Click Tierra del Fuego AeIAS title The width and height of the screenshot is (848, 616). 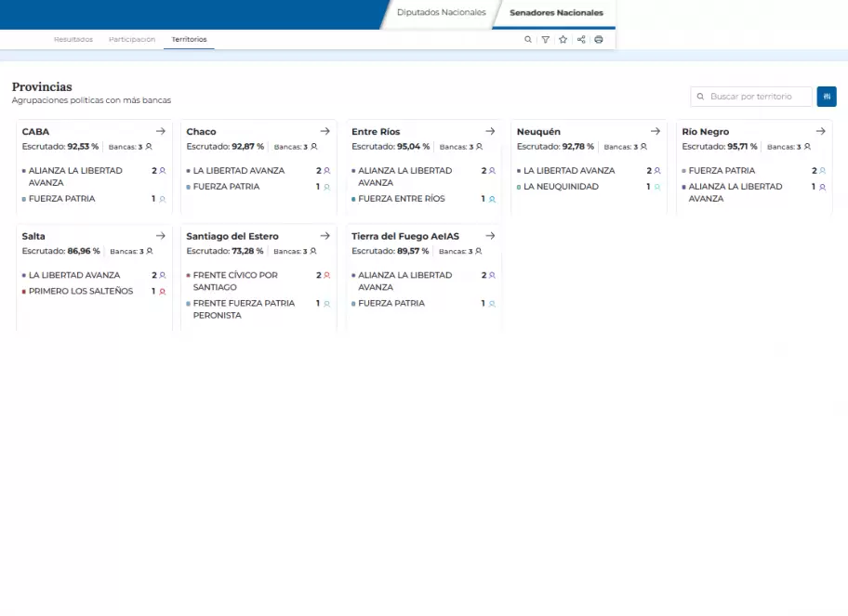(x=405, y=236)
